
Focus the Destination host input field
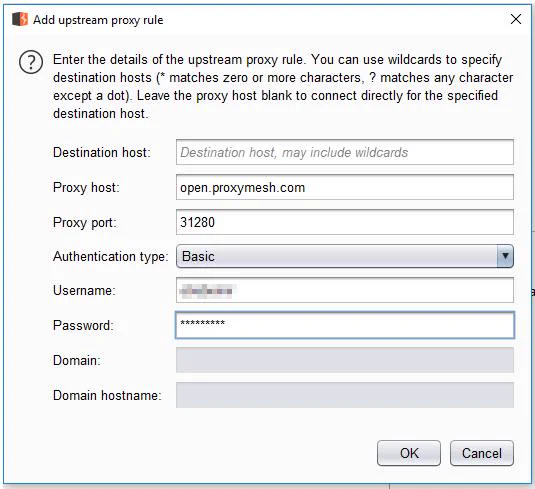pos(345,152)
